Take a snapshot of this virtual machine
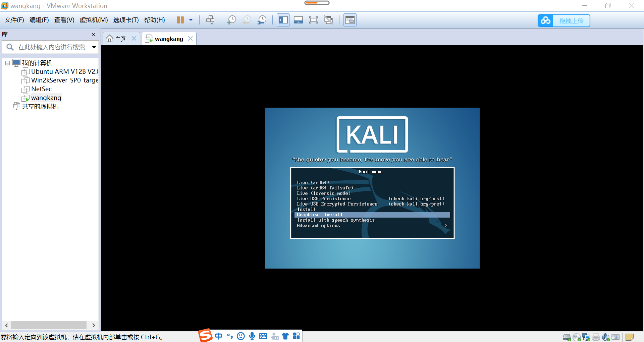The width and height of the screenshot is (644, 342). coord(231,20)
